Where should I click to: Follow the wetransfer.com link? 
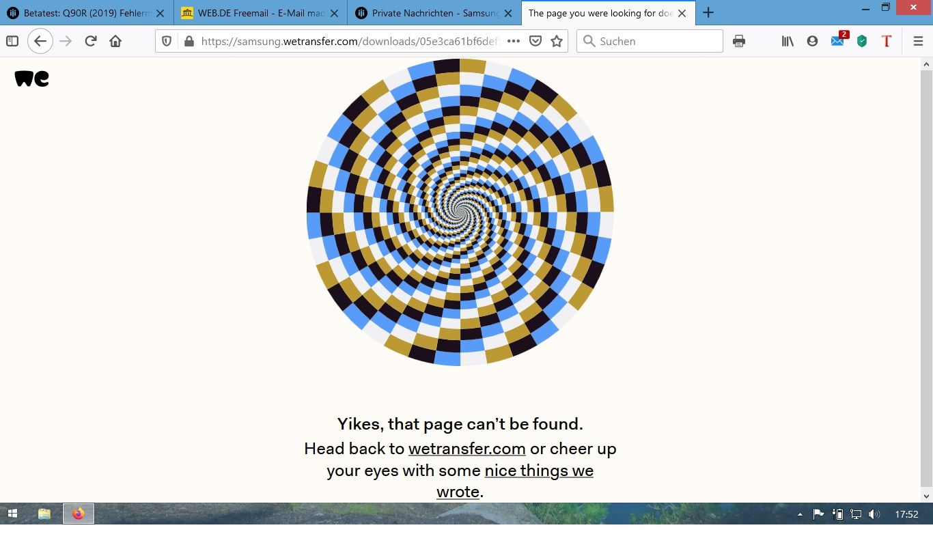pos(466,449)
